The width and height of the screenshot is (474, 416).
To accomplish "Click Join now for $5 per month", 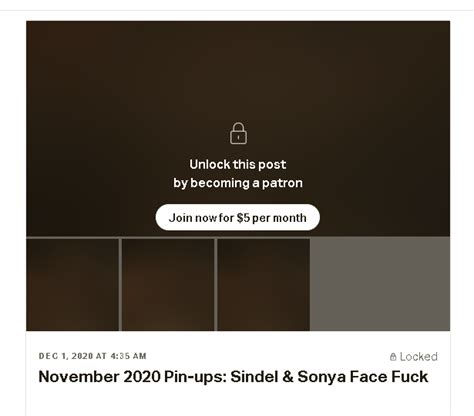I will point(238,217).
